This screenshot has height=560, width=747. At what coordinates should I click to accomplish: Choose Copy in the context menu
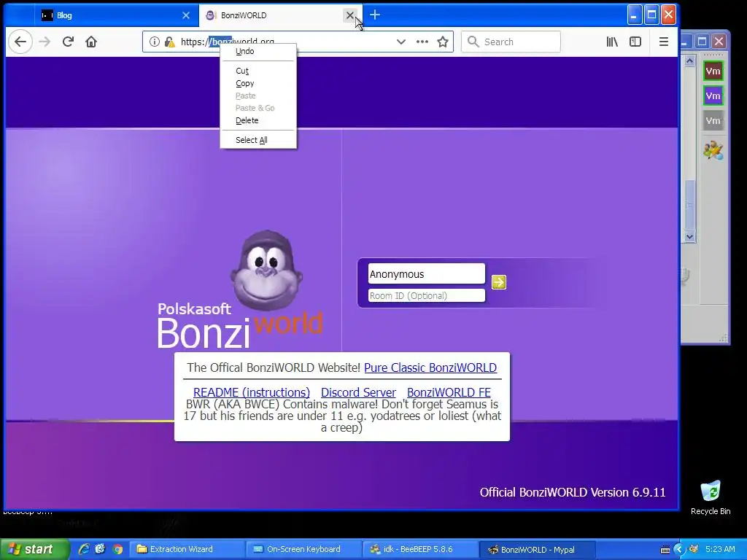pyautogui.click(x=258, y=83)
